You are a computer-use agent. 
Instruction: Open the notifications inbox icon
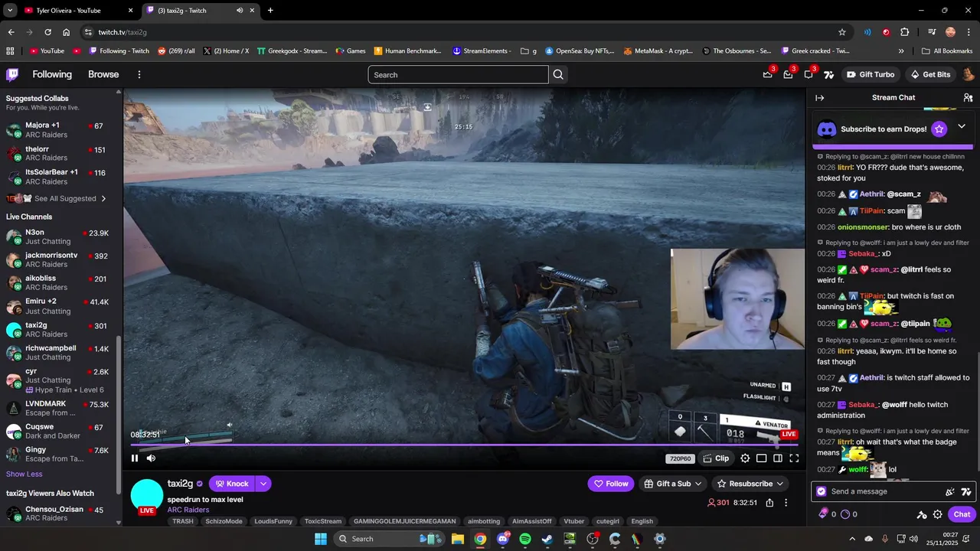[788, 74]
